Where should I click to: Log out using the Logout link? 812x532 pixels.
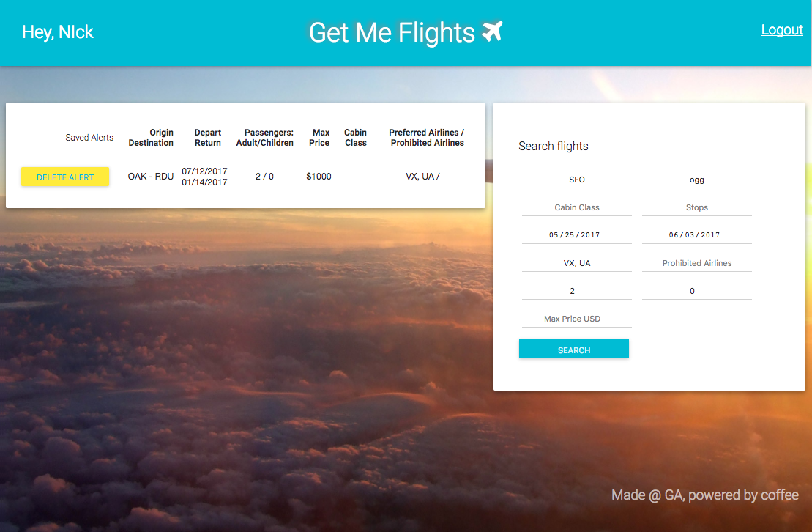pyautogui.click(x=781, y=30)
